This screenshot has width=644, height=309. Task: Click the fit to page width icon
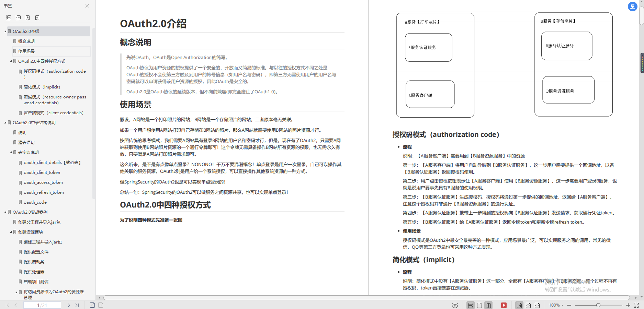click(x=537, y=305)
